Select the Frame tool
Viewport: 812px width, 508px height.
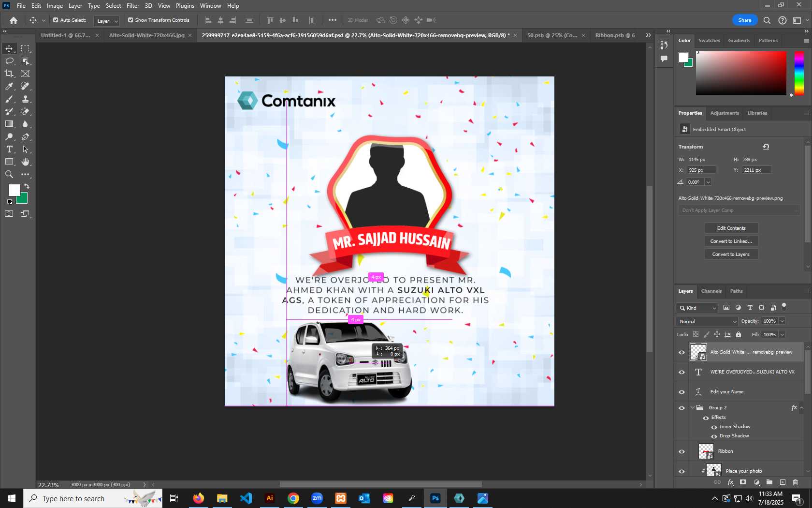pyautogui.click(x=25, y=74)
